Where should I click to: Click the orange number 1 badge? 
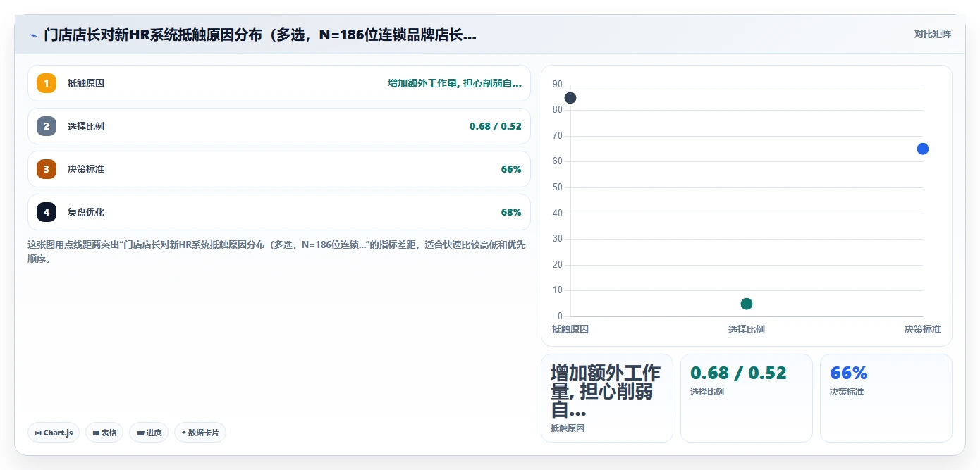tap(47, 83)
